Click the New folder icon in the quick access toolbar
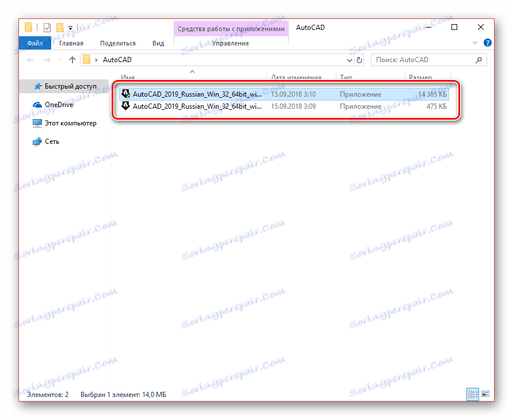This screenshot has height=420, width=513. tap(60, 28)
